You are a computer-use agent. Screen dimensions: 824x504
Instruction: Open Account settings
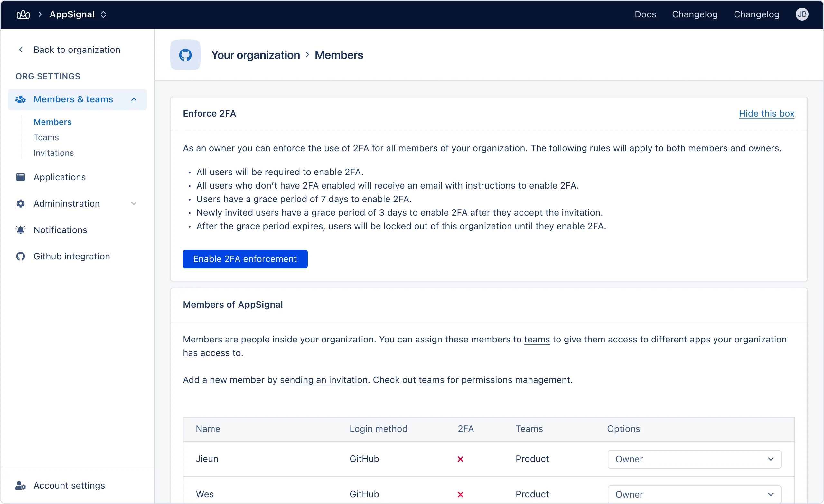pos(69,485)
